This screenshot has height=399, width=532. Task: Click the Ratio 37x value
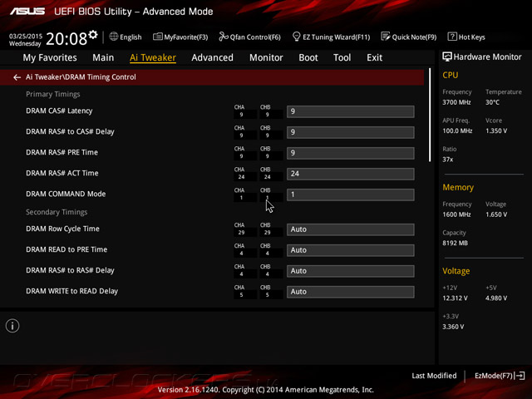click(447, 160)
